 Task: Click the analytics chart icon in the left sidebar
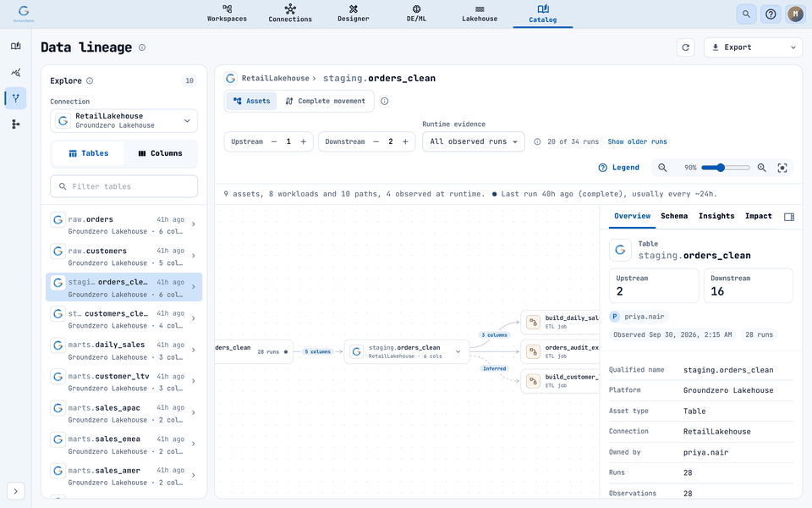(15, 73)
